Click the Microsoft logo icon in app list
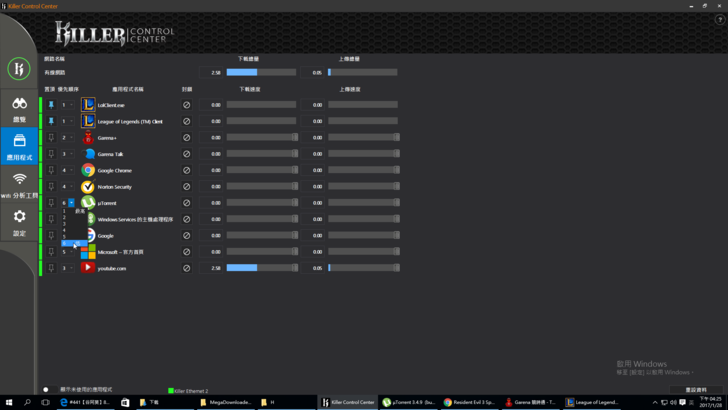Viewport: 728px width, 410px height. tap(88, 252)
